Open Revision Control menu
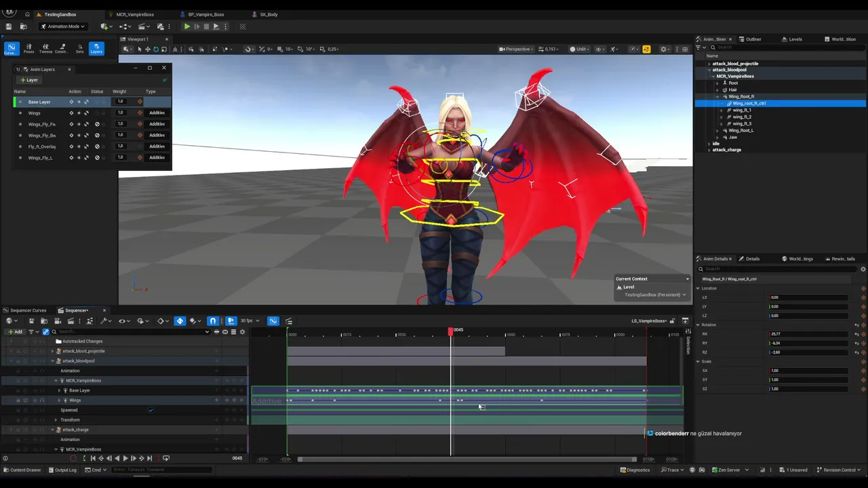The width and height of the screenshot is (868, 488). click(838, 470)
